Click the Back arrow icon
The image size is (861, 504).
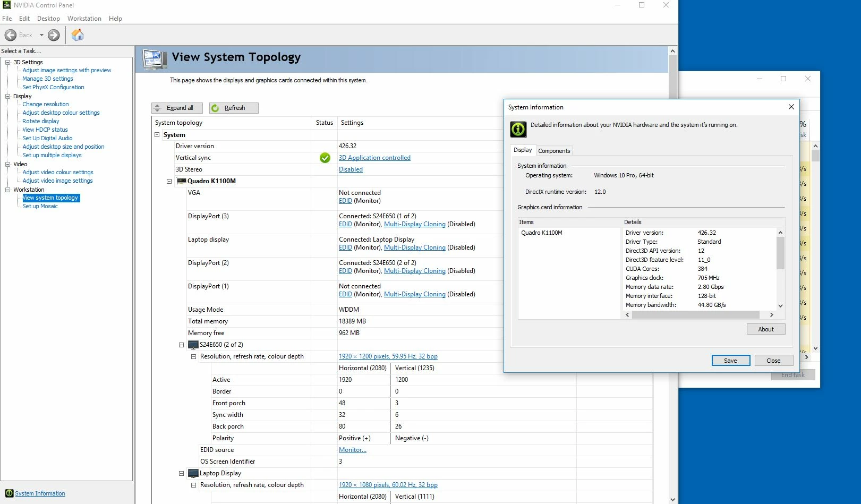pyautogui.click(x=11, y=35)
